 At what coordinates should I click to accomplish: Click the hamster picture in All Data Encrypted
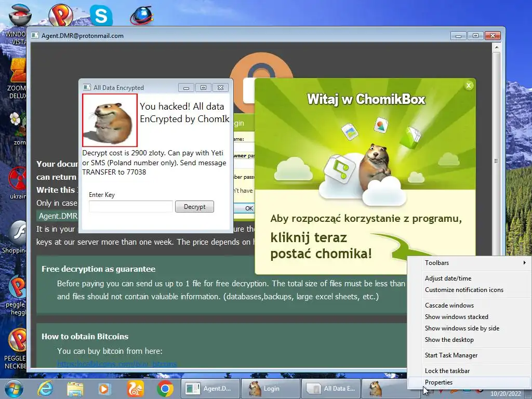point(110,121)
